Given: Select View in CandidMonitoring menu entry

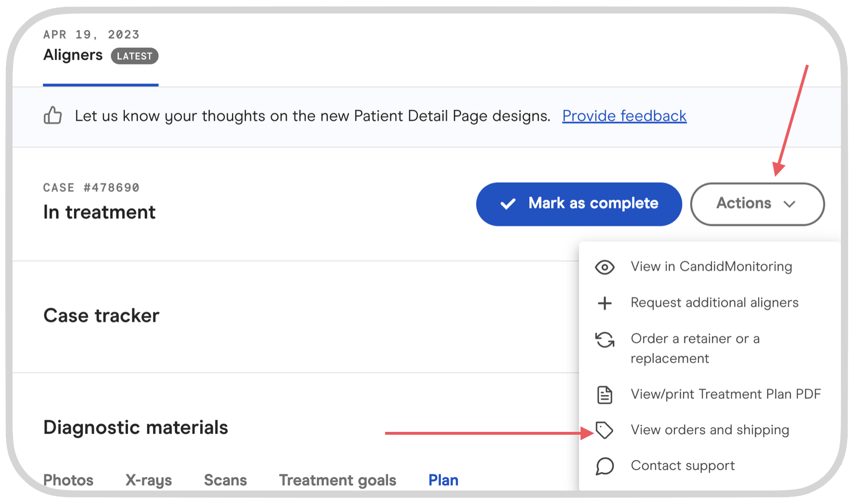Looking at the screenshot, I should 711,266.
